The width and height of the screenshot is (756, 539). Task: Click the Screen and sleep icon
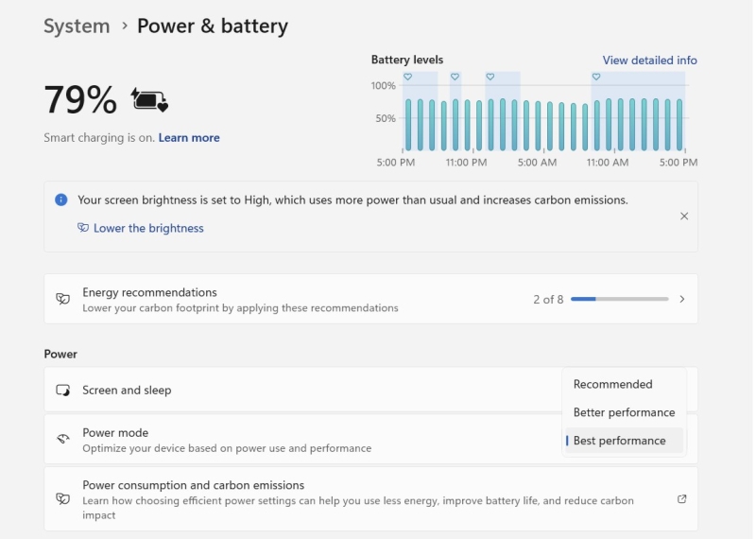coord(63,390)
